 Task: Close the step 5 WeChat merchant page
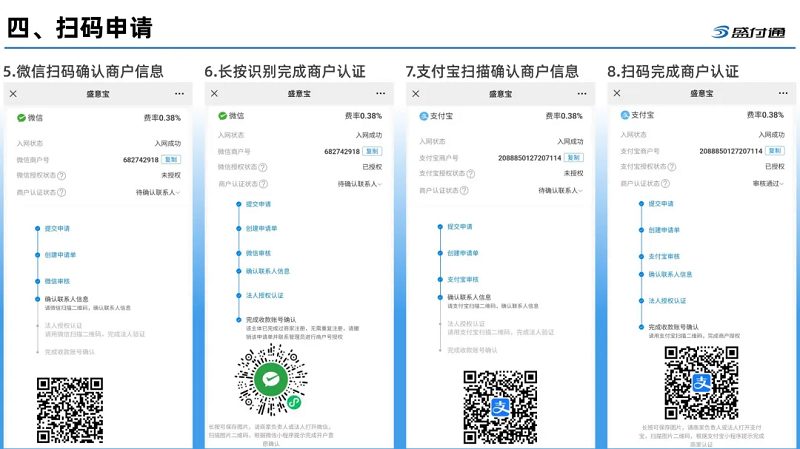coord(13,93)
